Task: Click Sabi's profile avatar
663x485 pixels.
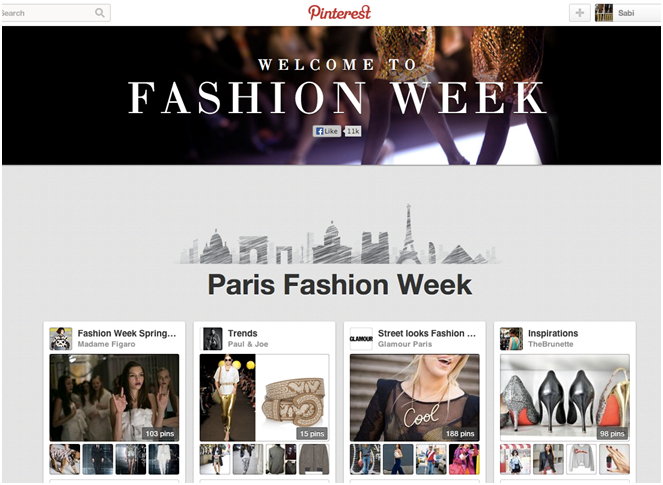Action: point(604,13)
